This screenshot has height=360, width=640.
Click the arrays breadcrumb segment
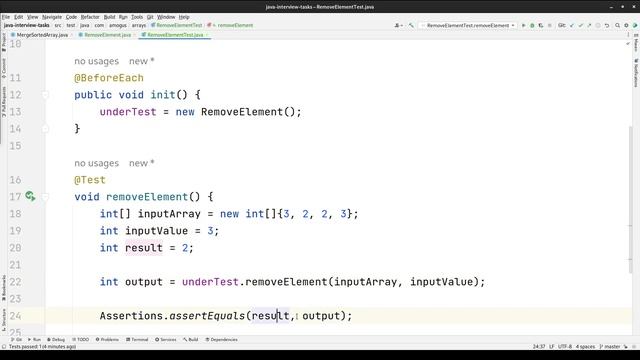click(x=138, y=25)
